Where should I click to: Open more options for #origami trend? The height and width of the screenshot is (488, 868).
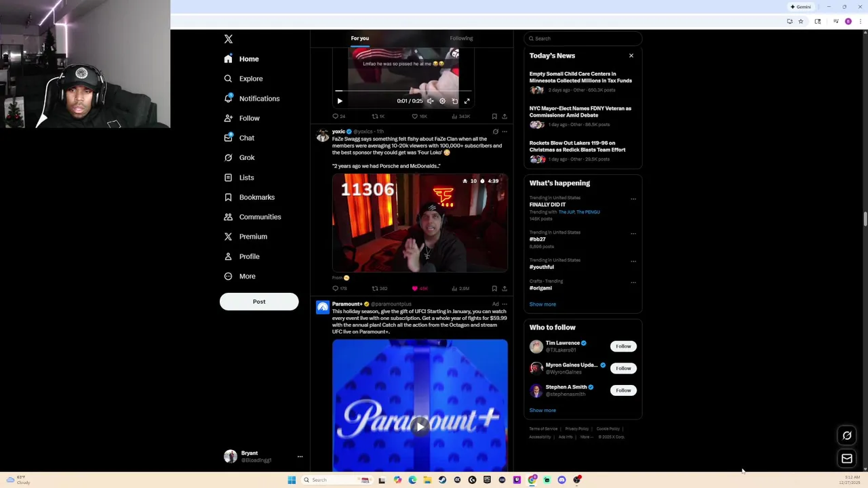[633, 282]
